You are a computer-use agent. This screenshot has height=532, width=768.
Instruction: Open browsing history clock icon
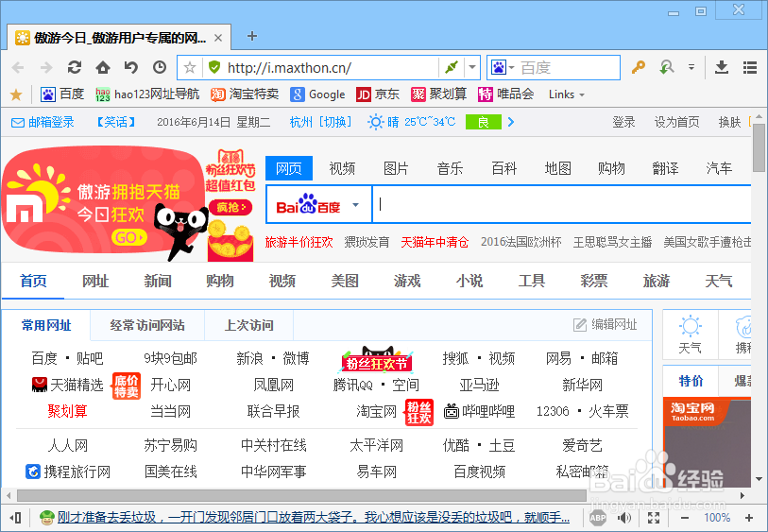(x=160, y=67)
